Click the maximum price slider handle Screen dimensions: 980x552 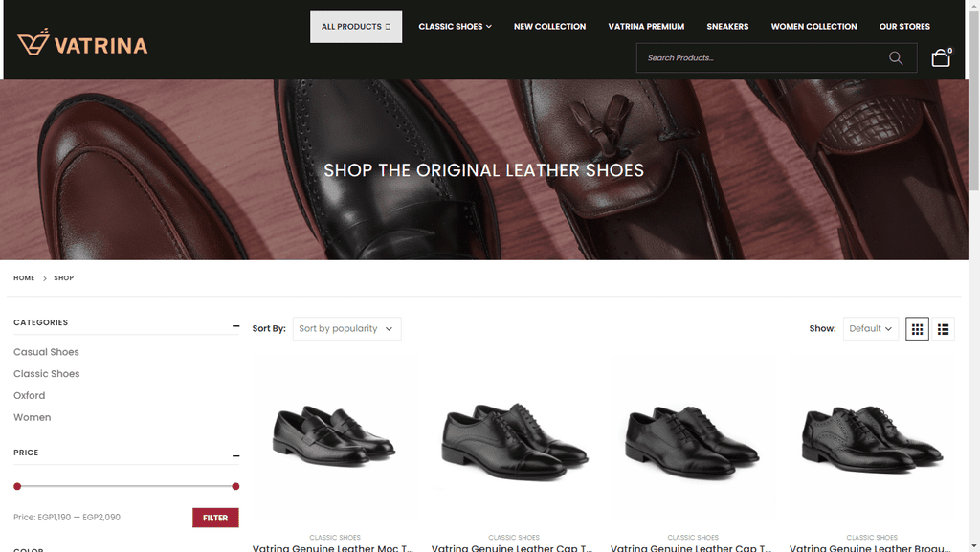(x=235, y=486)
